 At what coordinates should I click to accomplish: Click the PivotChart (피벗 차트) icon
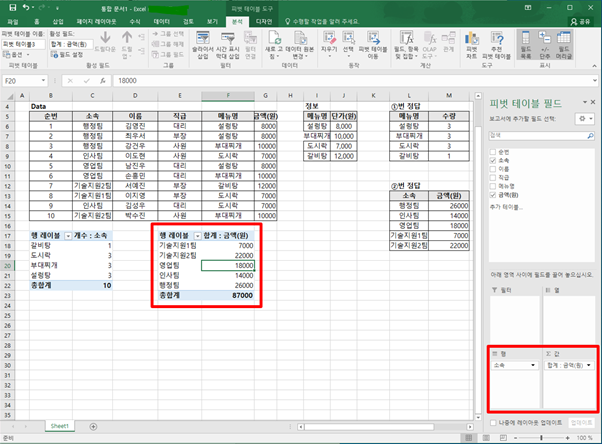[471, 45]
